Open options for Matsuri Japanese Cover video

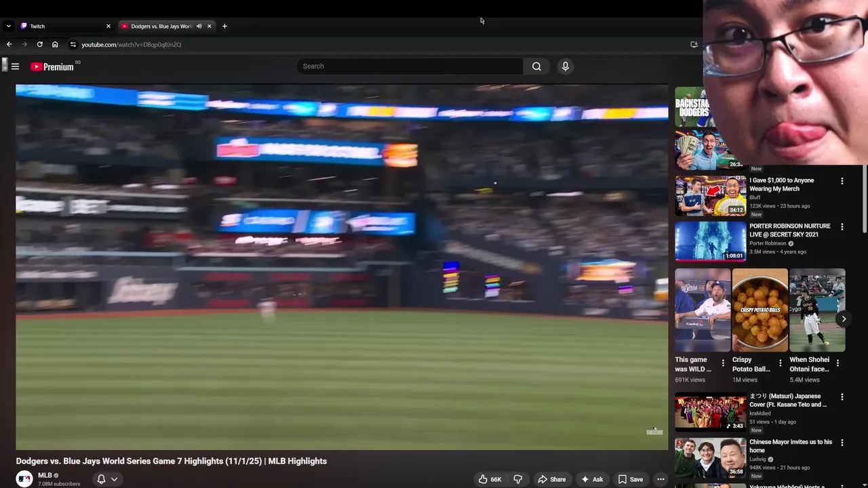point(842,397)
